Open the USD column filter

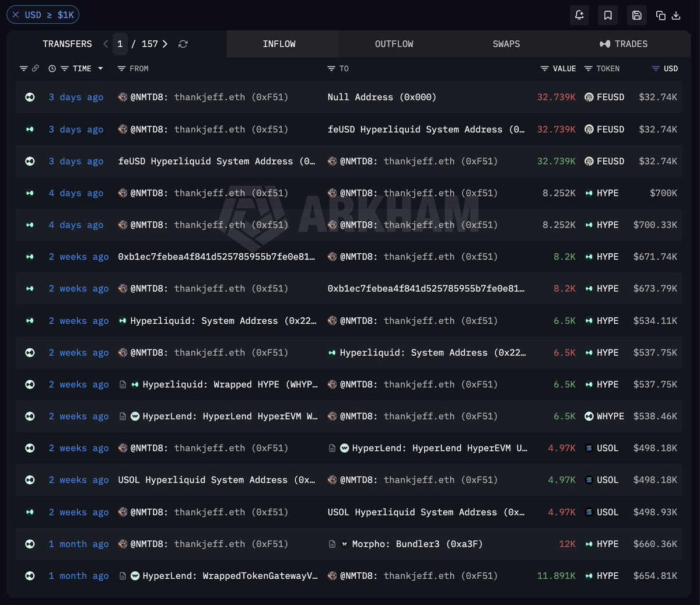click(656, 69)
